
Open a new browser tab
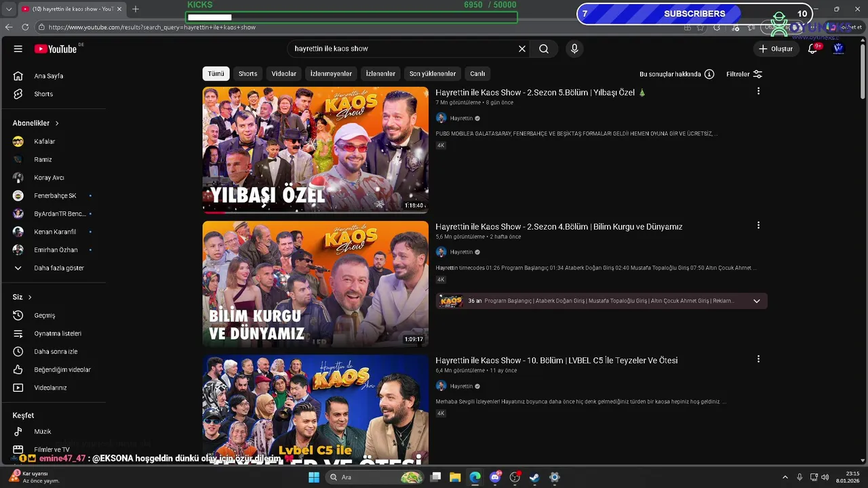[136, 9]
